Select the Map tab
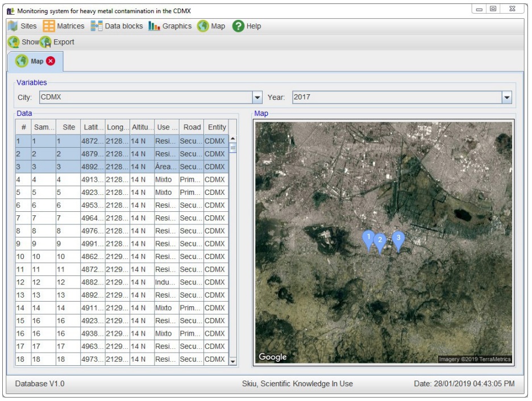Screen dimensions: 532x401 coord(34,61)
